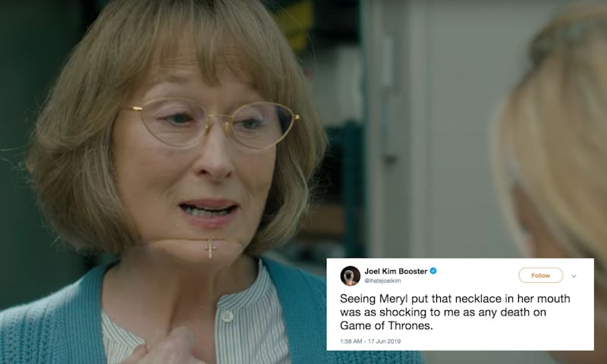Expand the chevron menu next to Follow
Viewport: 607px width, 364px height.
(x=574, y=276)
